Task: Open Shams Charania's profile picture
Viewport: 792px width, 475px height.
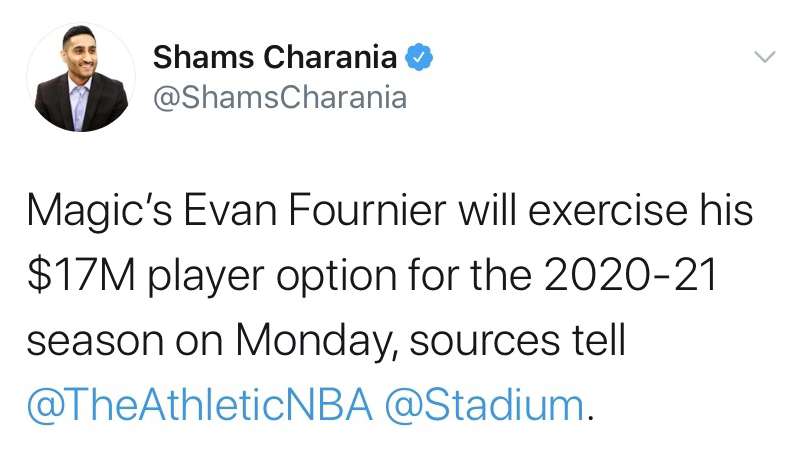Action: (x=81, y=77)
